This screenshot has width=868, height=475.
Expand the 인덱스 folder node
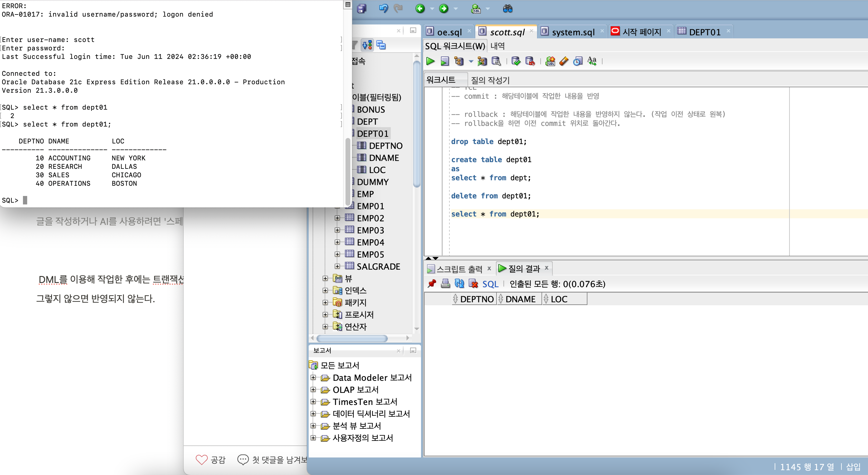pos(325,290)
